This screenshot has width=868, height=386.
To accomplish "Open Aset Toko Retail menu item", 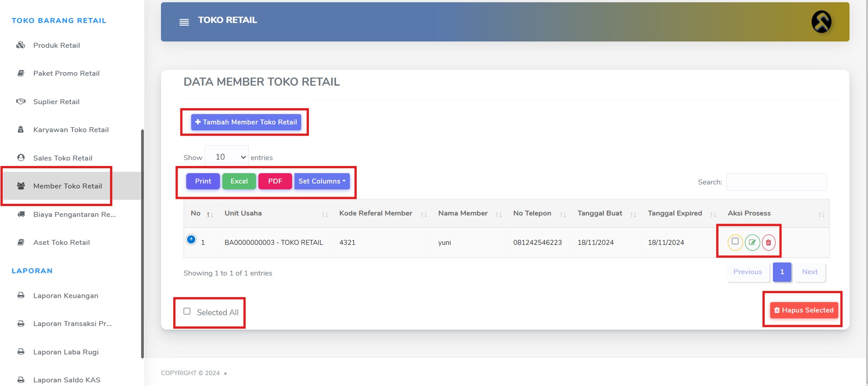I will tap(61, 242).
